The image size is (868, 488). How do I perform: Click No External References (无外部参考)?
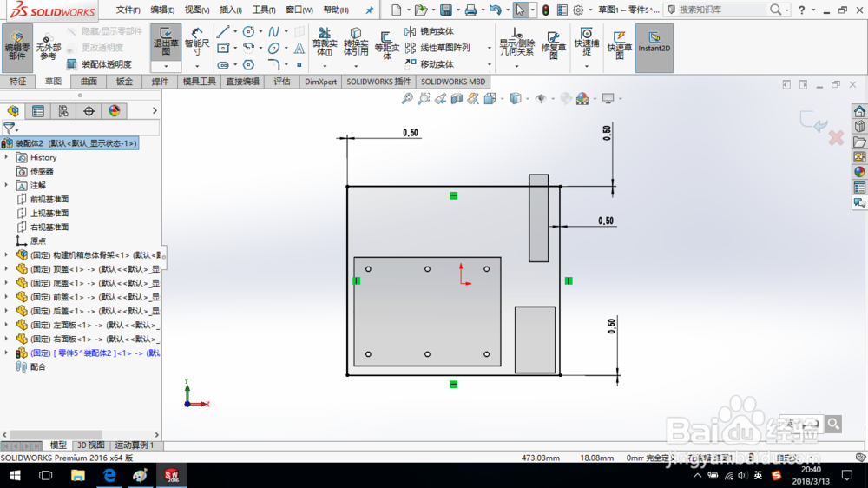48,48
